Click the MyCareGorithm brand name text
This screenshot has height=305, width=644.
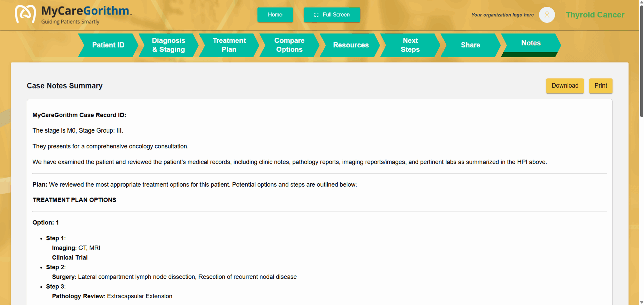click(86, 11)
